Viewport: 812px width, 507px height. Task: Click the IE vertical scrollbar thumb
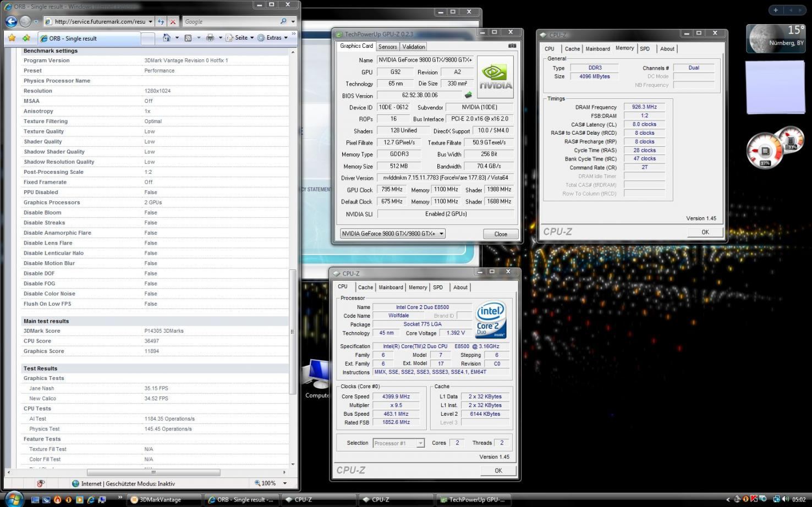coord(293,332)
